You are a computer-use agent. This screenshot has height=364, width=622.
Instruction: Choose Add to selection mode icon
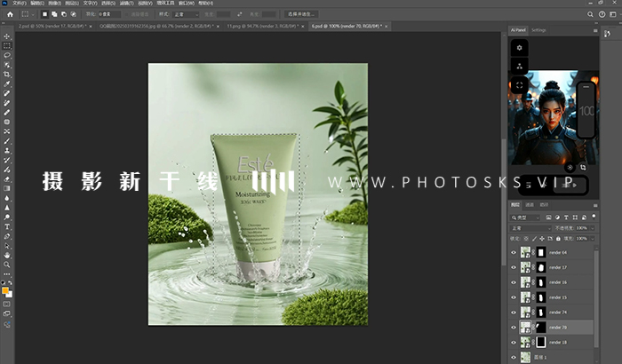coord(54,14)
